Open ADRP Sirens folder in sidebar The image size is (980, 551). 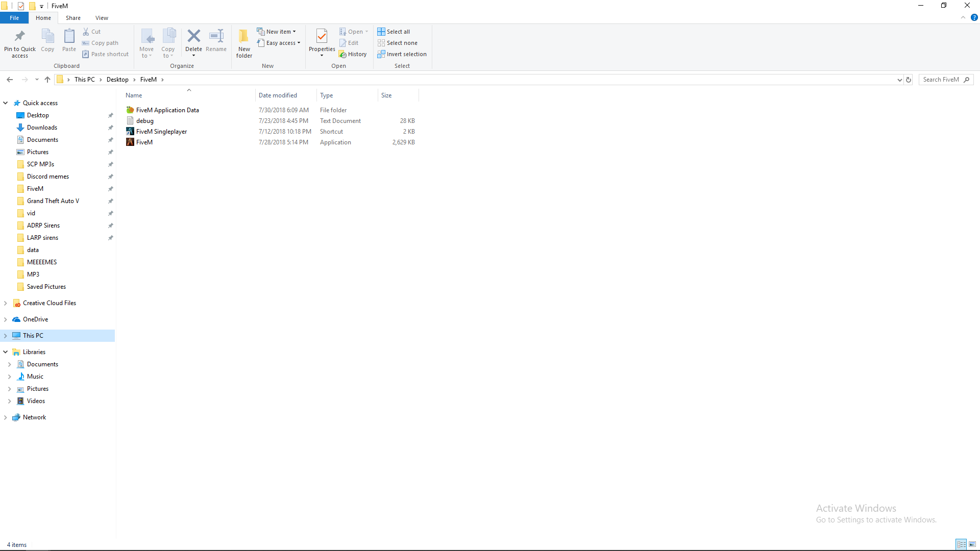click(x=43, y=226)
